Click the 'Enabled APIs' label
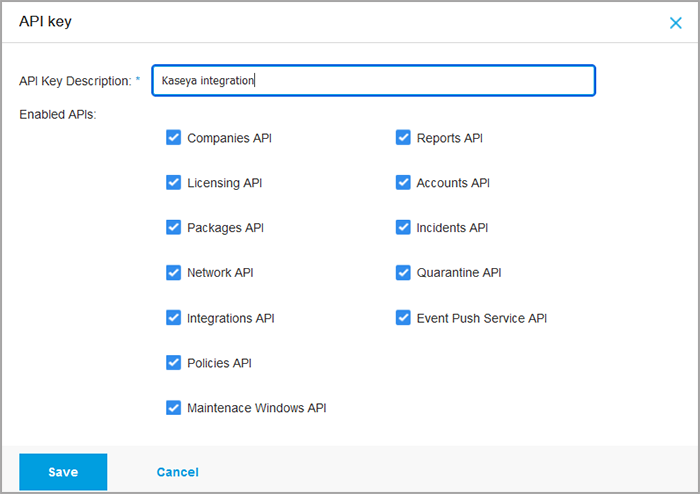Screen dimensions: 700x494 57,115
